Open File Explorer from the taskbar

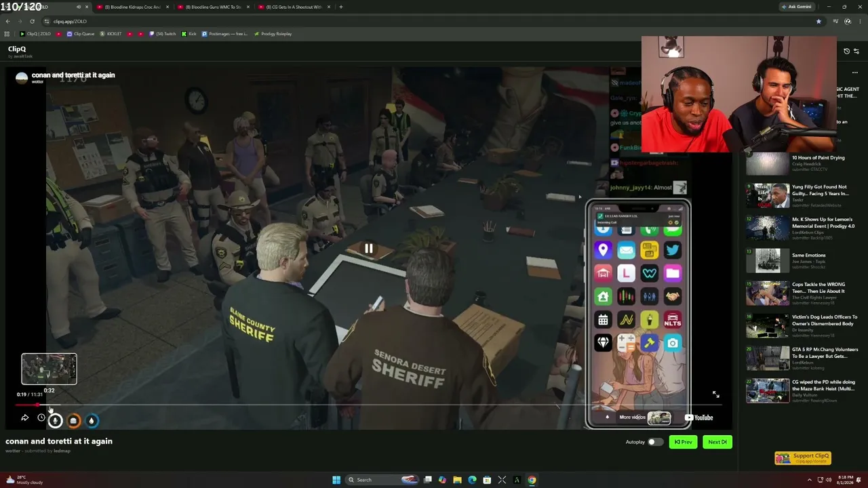click(x=457, y=480)
